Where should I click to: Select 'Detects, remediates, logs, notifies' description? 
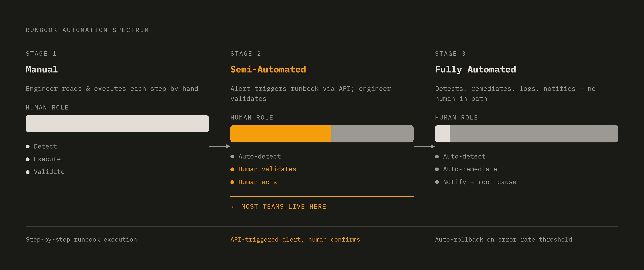pyautogui.click(x=515, y=94)
